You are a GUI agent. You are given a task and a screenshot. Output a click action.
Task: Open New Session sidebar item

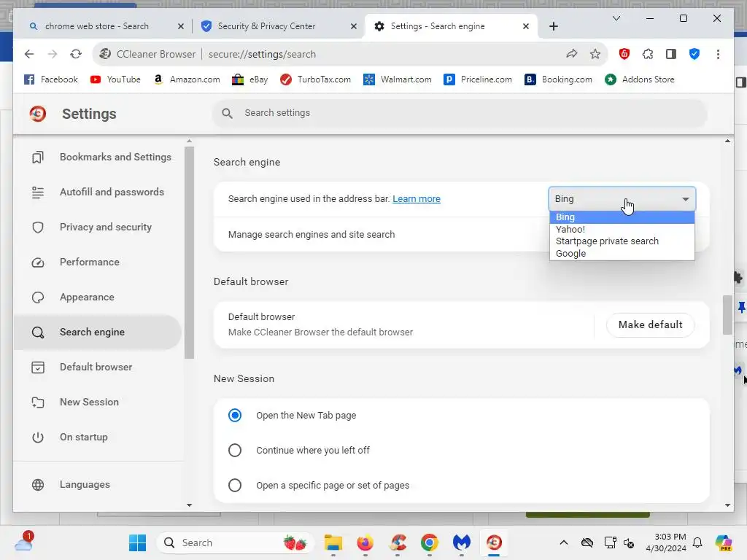(98, 402)
